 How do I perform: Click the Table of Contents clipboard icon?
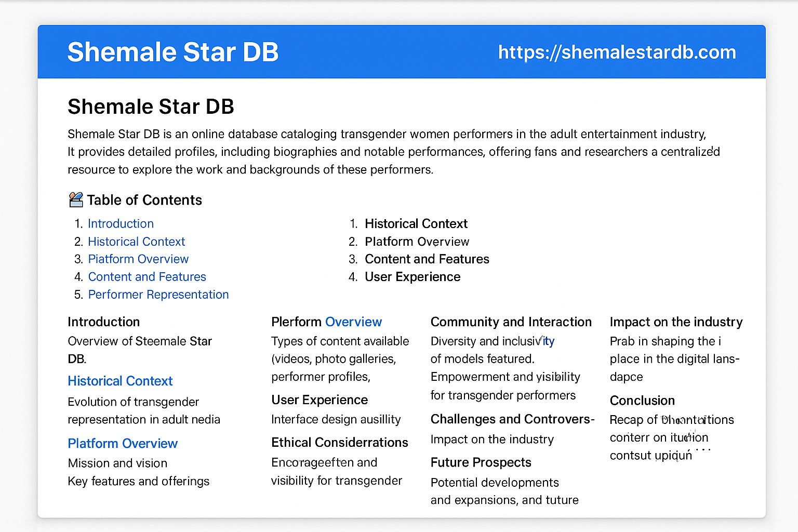(x=76, y=199)
